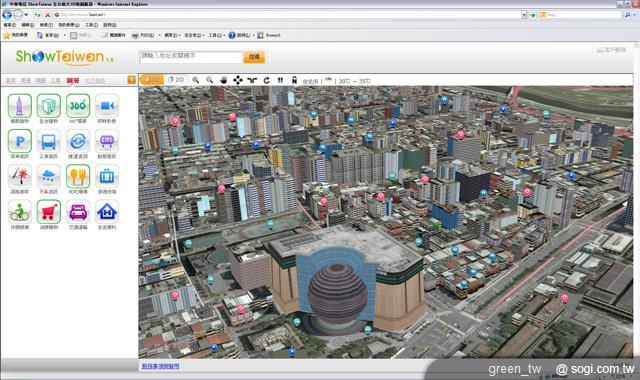Open the road speed sparkler icon
This screenshot has width=640, height=380.
click(20, 176)
